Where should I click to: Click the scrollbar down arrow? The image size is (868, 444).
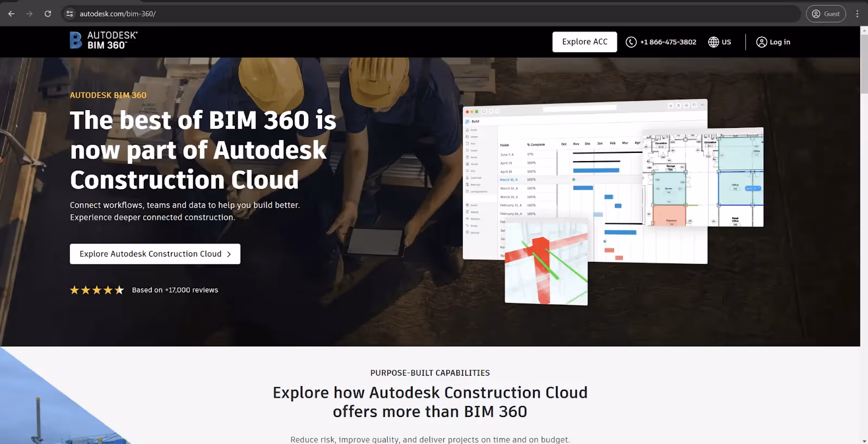[x=864, y=440]
